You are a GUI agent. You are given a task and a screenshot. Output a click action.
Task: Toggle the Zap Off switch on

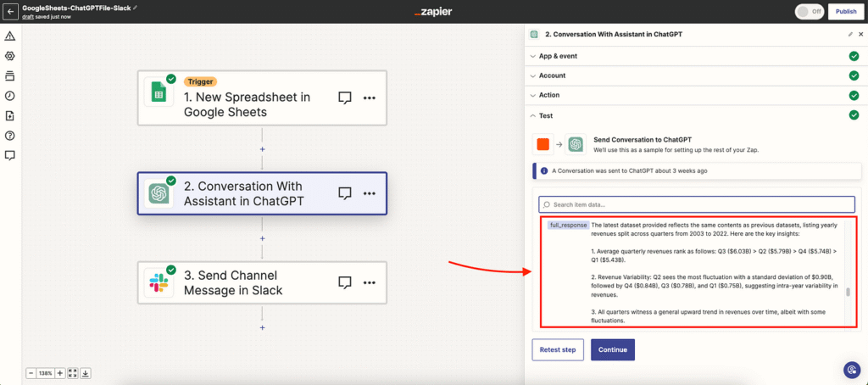[x=810, y=12]
